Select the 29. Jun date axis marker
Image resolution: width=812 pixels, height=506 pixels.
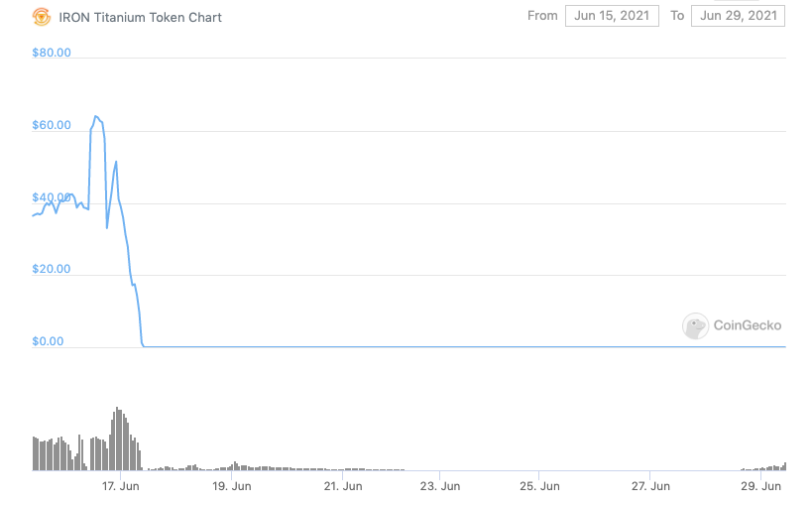(760, 486)
